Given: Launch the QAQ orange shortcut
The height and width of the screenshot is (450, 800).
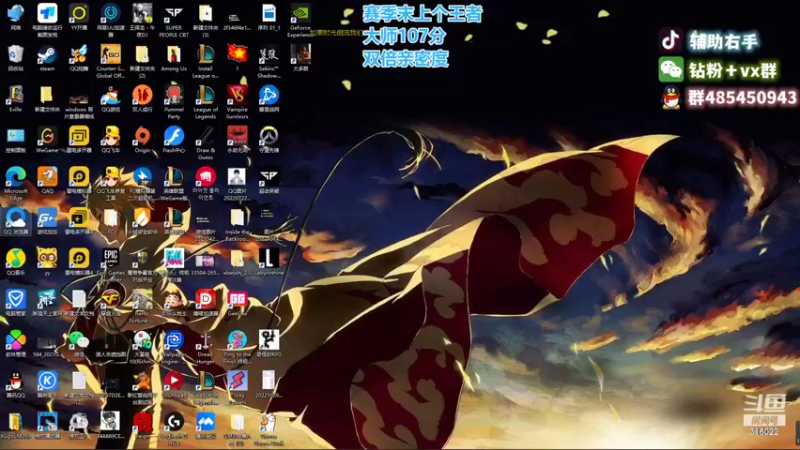Looking at the screenshot, I should tap(47, 178).
